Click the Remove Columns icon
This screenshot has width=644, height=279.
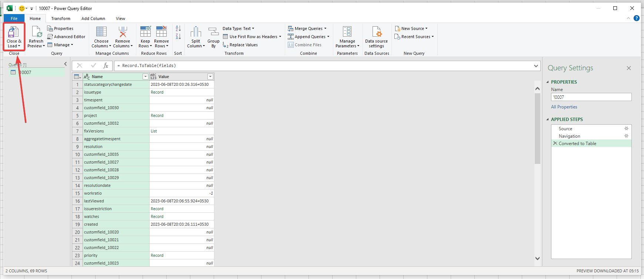coord(123,32)
